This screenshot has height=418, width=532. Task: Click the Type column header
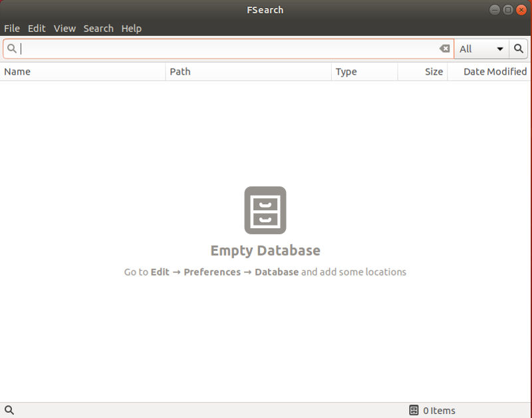pos(346,71)
